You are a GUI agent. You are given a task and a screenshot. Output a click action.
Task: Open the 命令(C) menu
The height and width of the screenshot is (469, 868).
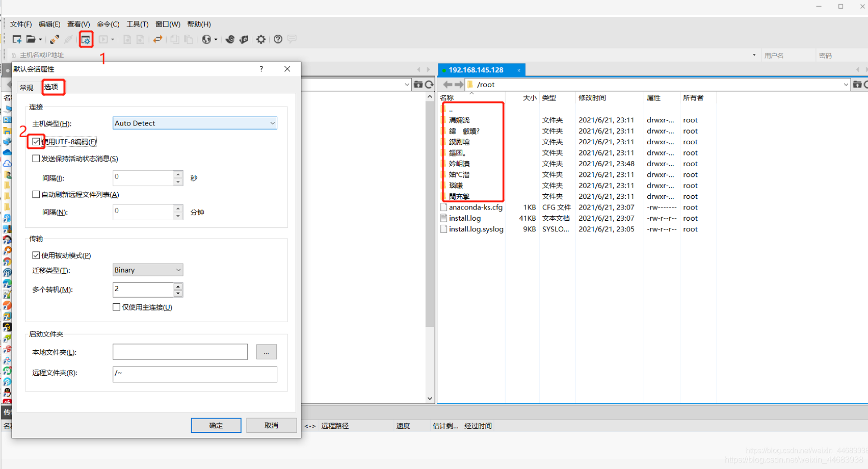[108, 24]
